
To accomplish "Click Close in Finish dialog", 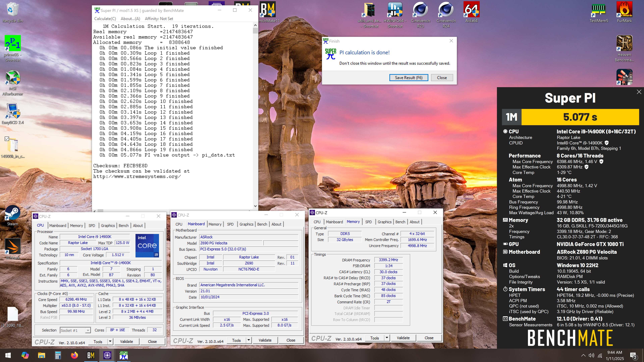I will pyautogui.click(x=442, y=78).
